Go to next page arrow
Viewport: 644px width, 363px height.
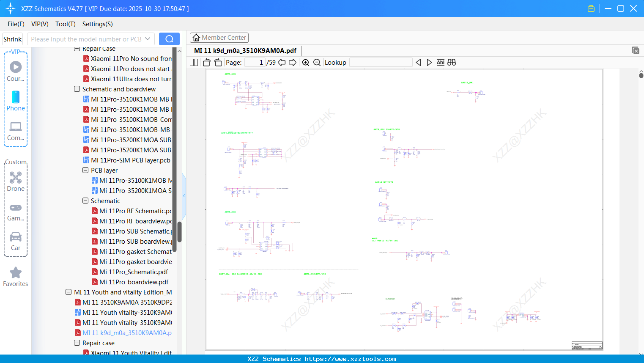coord(293,63)
